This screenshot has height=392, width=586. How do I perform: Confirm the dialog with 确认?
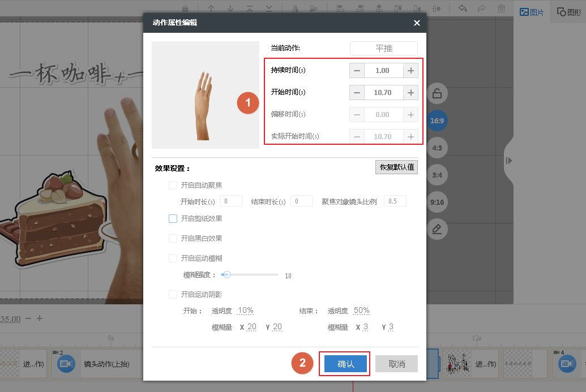pos(344,364)
